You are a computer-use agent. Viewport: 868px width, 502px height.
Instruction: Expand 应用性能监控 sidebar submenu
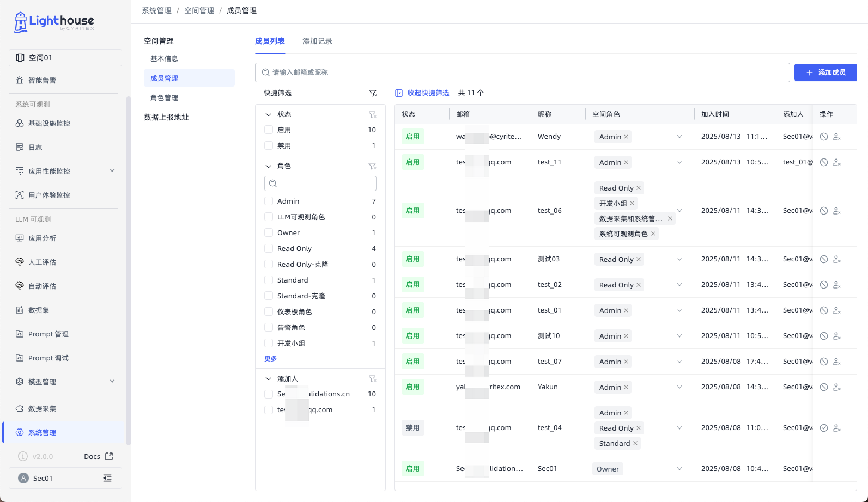coord(112,171)
